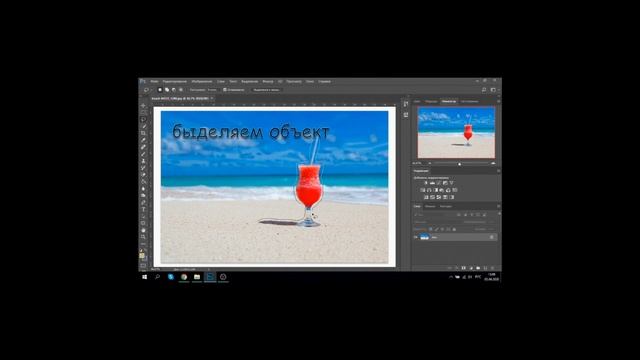Viewport: 640px width, 360px height.
Task: Open the Файл menu
Action: tap(154, 81)
